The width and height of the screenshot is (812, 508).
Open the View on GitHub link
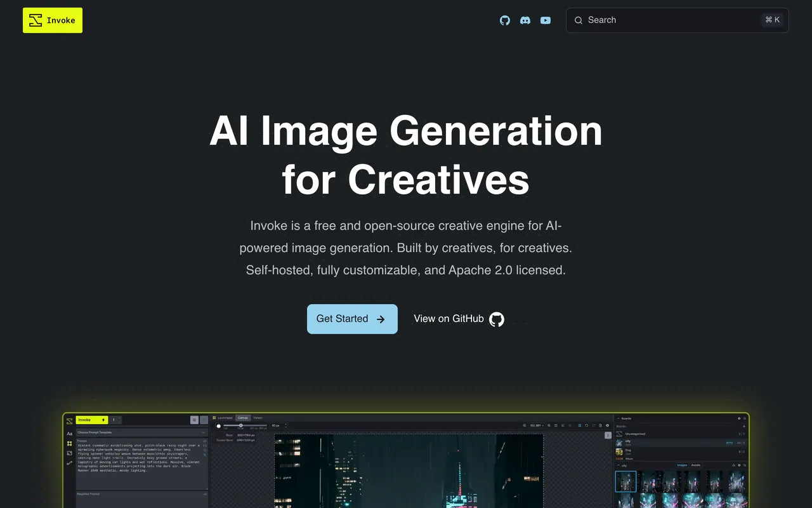459,319
